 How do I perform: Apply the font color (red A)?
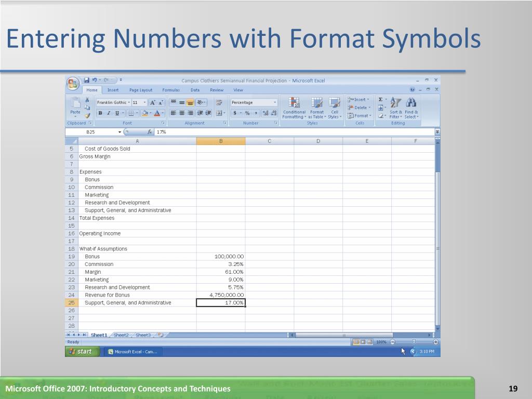coord(157,113)
